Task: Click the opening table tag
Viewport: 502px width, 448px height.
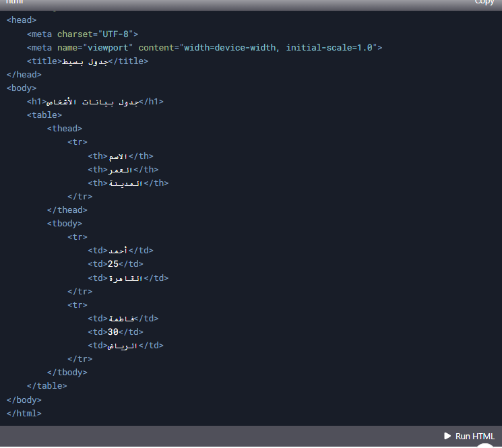Action: click(44, 115)
